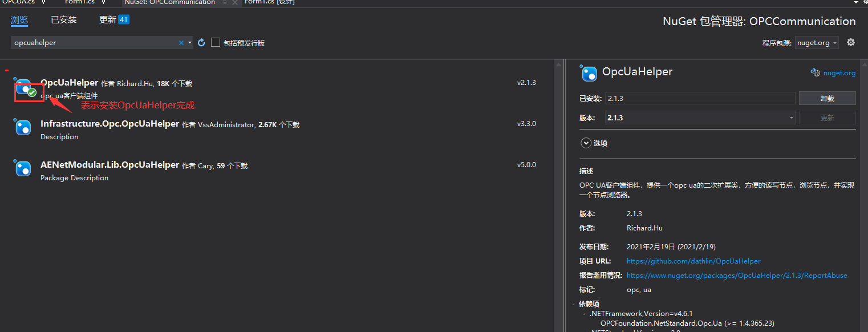Open NuGet package source settings gear
The image size is (868, 332).
pos(851,43)
